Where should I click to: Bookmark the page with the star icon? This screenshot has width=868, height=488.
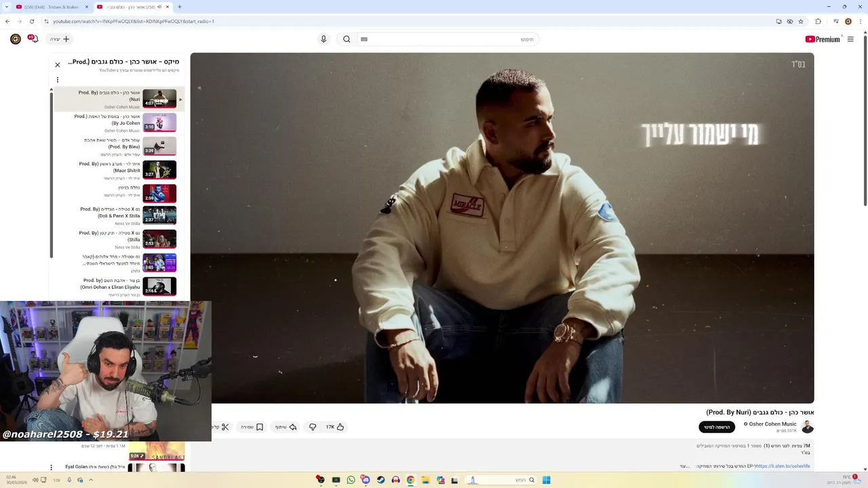[x=801, y=21]
